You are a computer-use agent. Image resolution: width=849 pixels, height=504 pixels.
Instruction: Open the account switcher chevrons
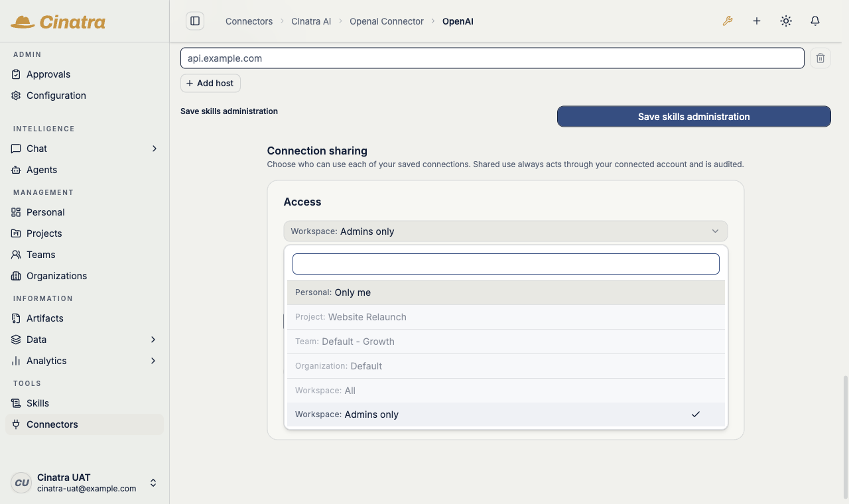click(153, 483)
